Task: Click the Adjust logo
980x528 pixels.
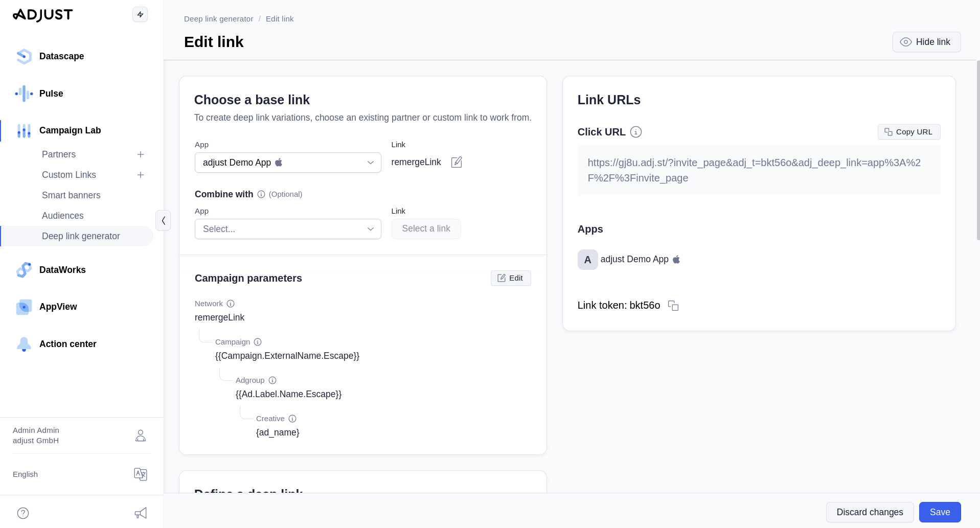Action: click(43, 15)
